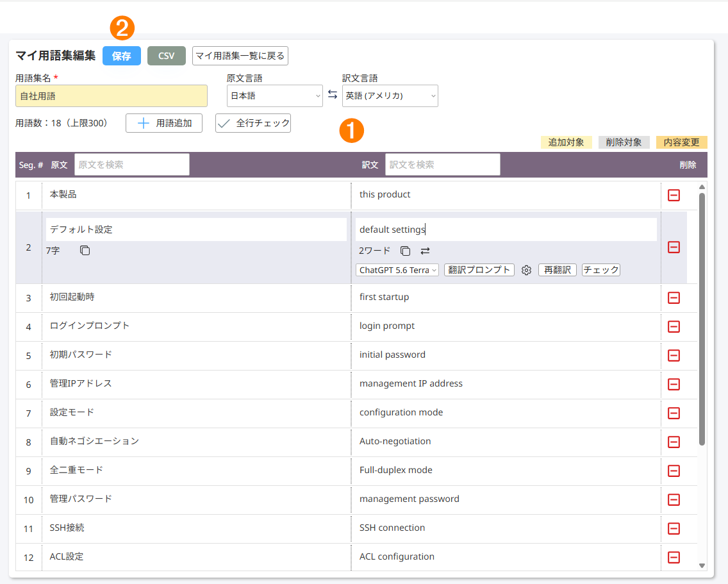Select source cell 初回起動時

click(196, 298)
